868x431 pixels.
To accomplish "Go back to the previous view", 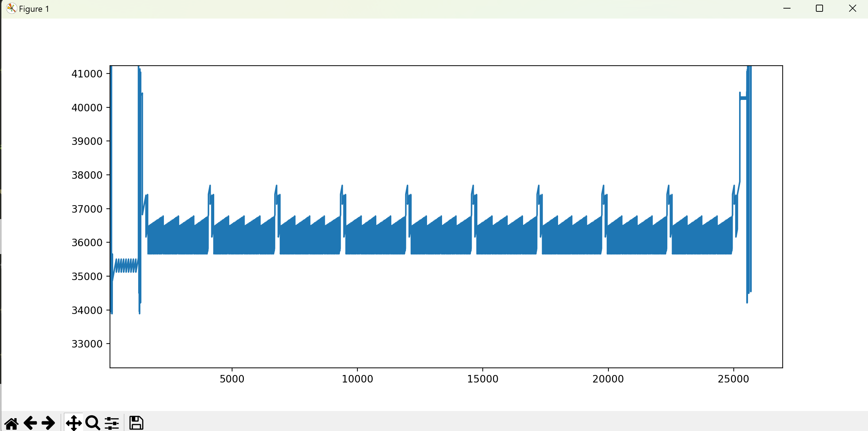I will pyautogui.click(x=30, y=423).
